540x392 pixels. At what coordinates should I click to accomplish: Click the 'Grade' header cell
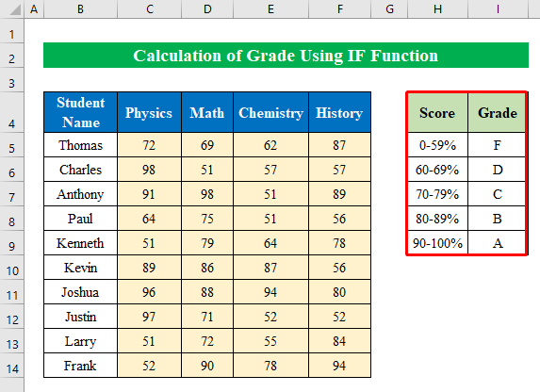pos(497,113)
